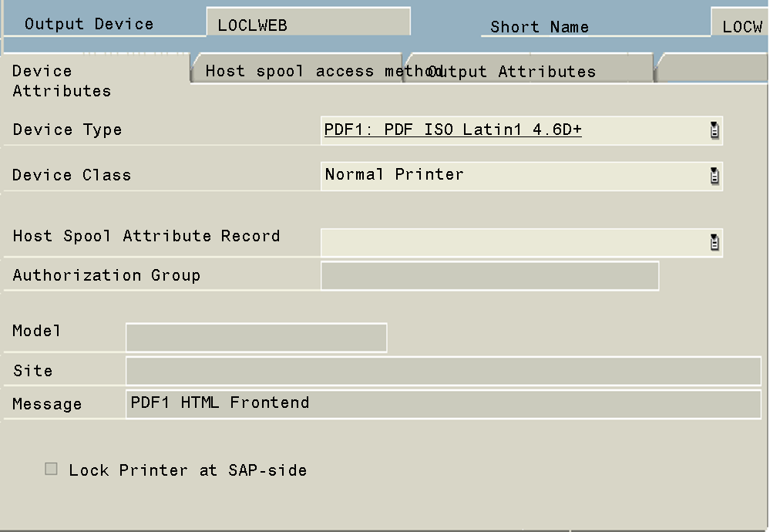
Task: Click the Short Name field LOCW
Action: 741,27
